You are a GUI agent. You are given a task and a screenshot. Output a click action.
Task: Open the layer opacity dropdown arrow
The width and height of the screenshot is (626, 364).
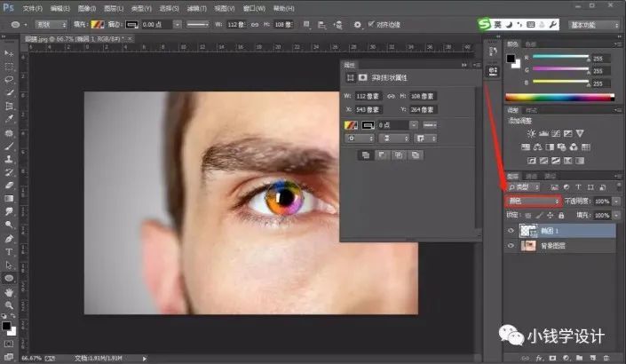pos(617,202)
